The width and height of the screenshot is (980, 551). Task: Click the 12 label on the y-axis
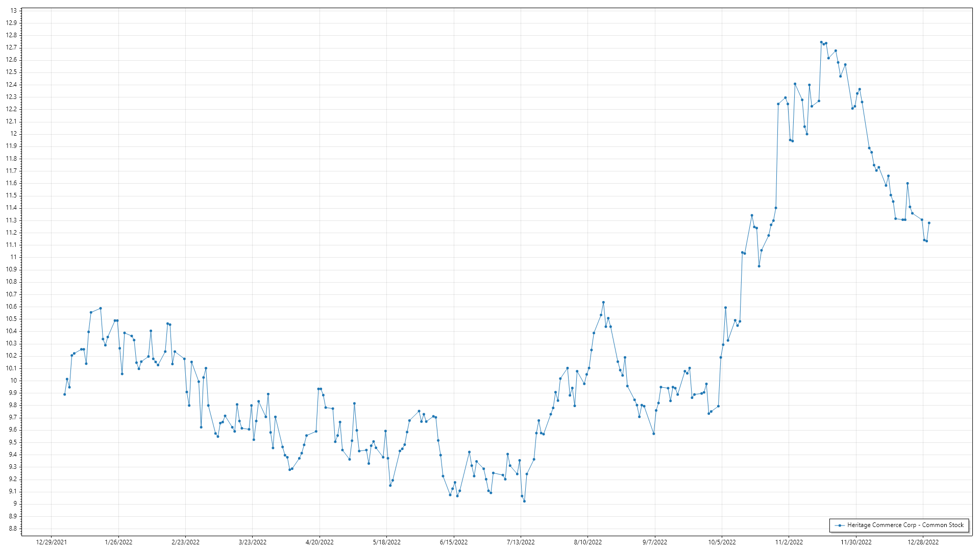[x=13, y=134]
